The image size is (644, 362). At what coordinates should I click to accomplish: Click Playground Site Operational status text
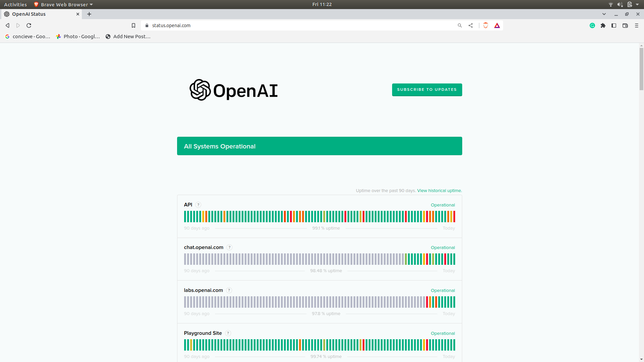(443, 333)
